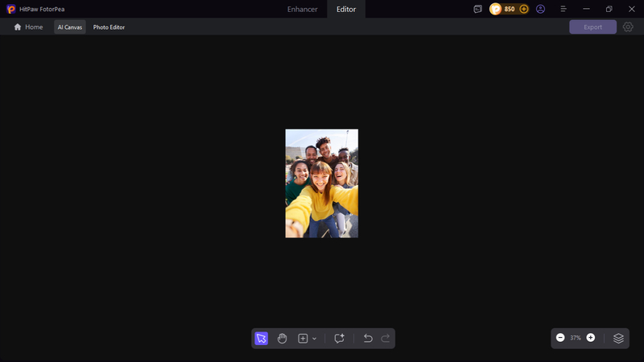Image resolution: width=644 pixels, height=362 pixels.
Task: Undo the last action
Action: 368,338
